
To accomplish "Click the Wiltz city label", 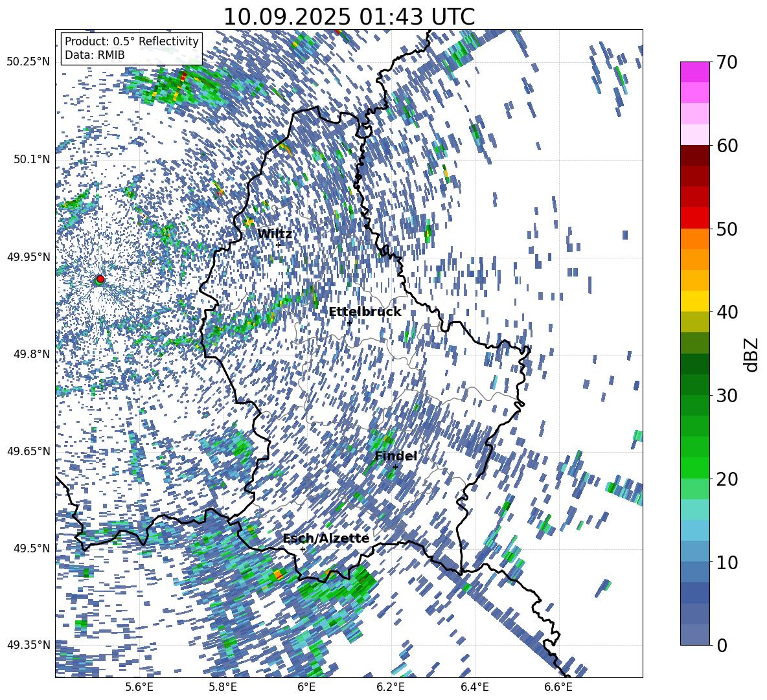I will [x=275, y=234].
